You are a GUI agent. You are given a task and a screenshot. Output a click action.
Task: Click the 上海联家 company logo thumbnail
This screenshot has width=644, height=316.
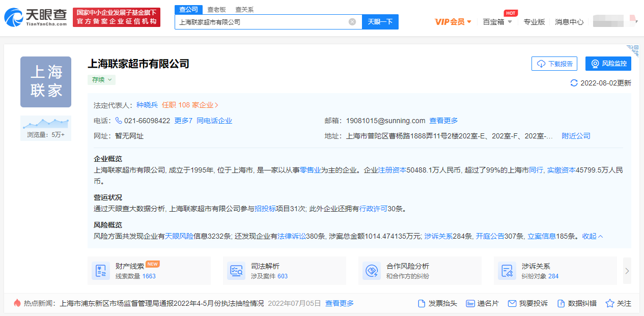click(46, 82)
